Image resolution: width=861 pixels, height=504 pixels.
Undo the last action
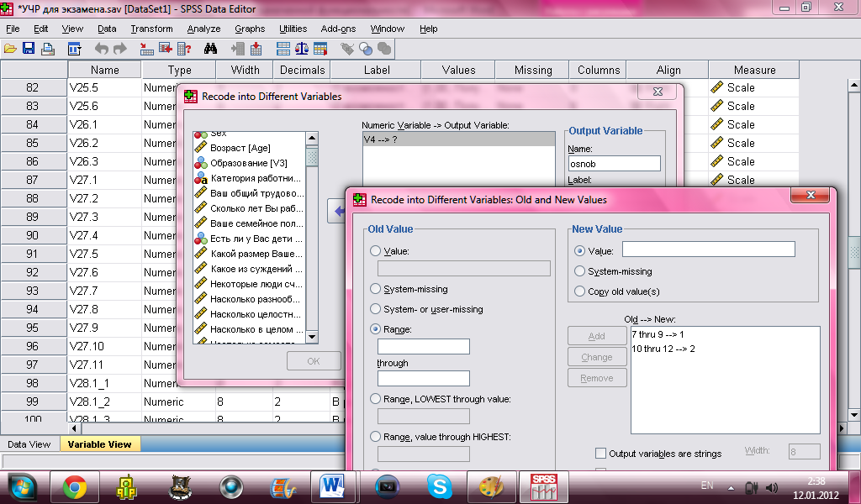tap(102, 49)
